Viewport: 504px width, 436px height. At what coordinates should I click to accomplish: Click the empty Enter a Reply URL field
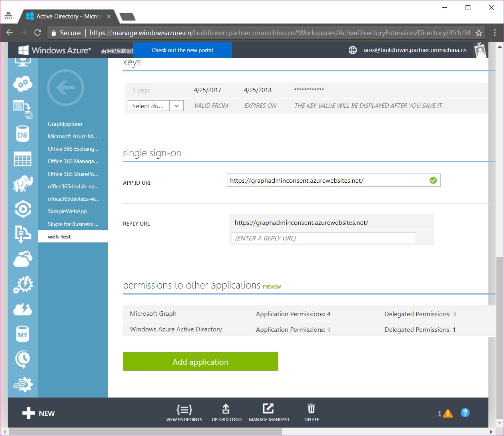pyautogui.click(x=323, y=238)
